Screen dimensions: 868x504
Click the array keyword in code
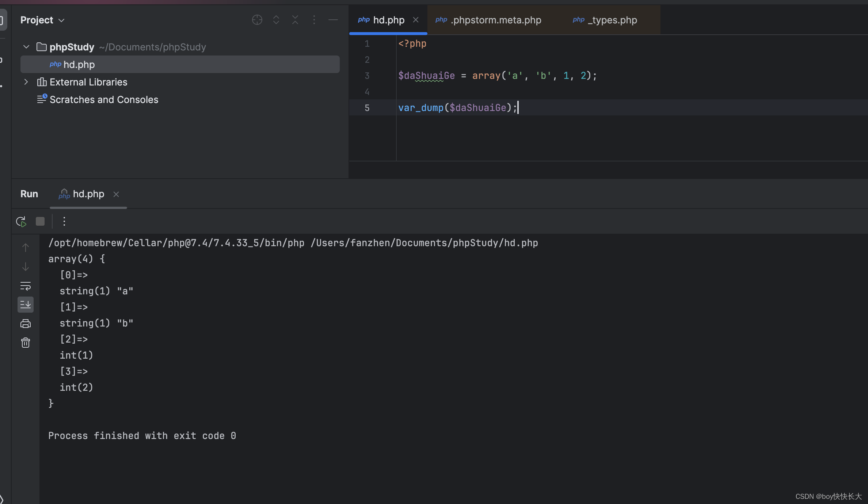click(x=486, y=76)
